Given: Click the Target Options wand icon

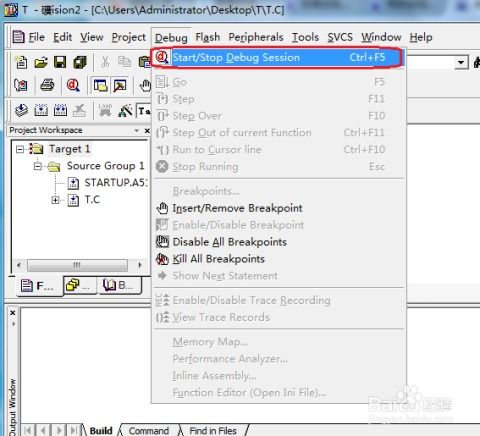Looking at the screenshot, I should click(125, 111).
